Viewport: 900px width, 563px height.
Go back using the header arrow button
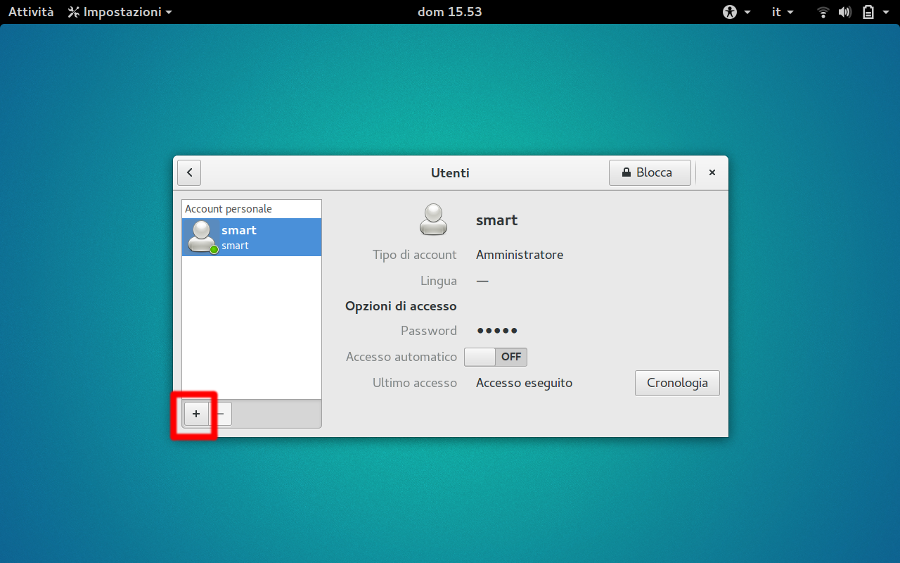pos(190,172)
